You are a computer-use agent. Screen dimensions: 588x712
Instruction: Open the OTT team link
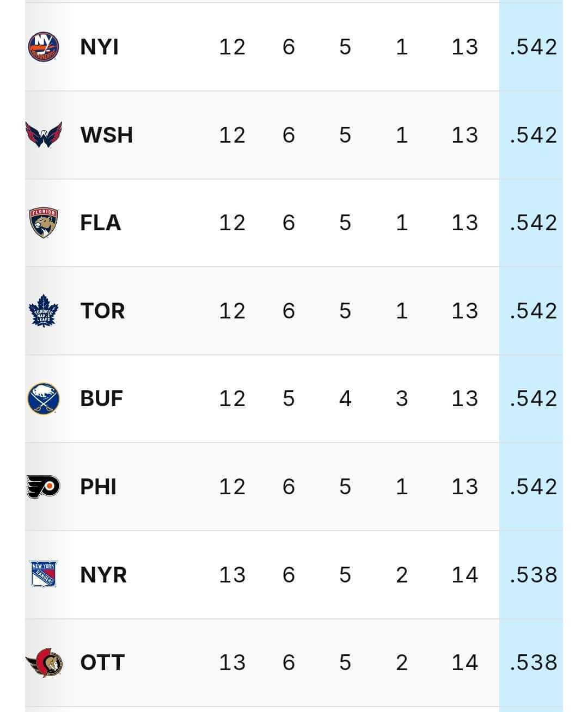point(102,662)
